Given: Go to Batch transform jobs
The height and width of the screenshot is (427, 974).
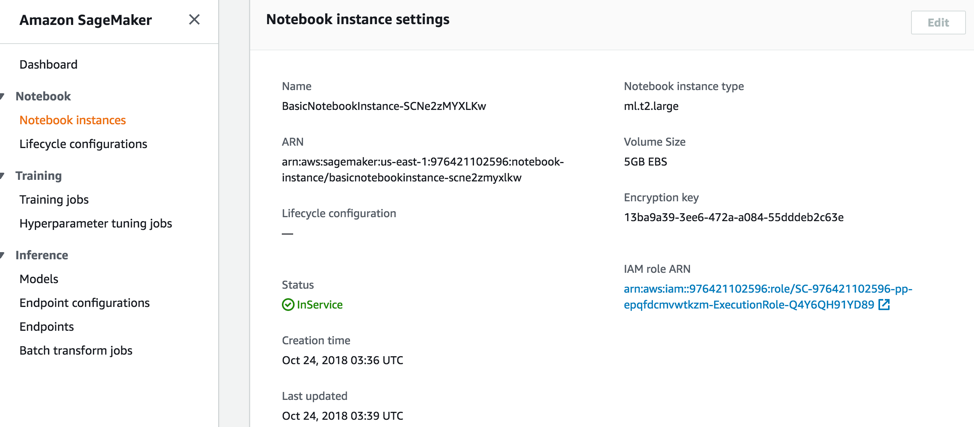Looking at the screenshot, I should click(x=76, y=351).
